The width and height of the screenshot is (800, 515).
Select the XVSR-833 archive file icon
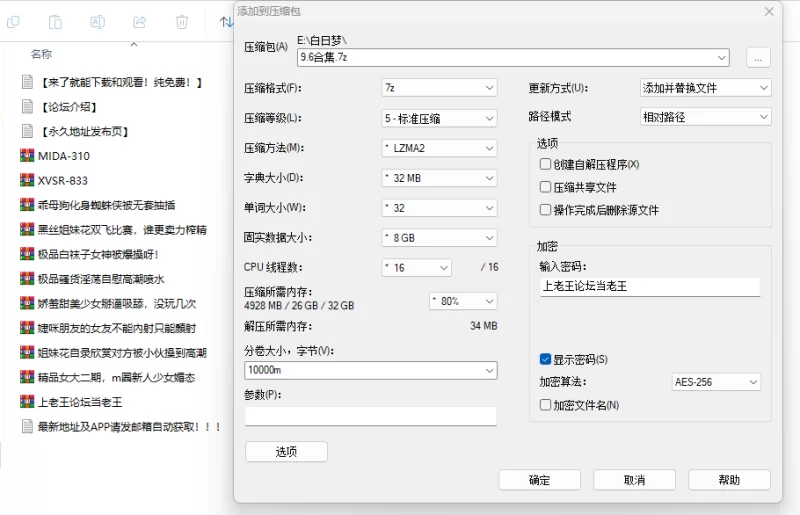[27, 180]
